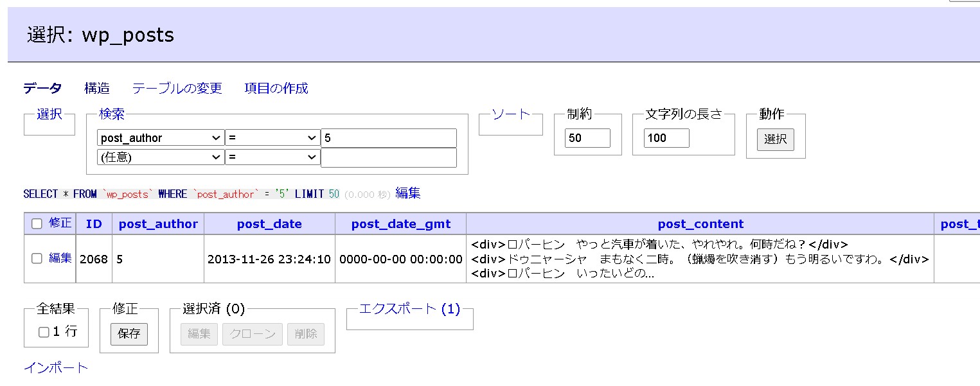The height and width of the screenshot is (386, 980).
Task: Open the エクスポート (1) link
Action: tap(409, 309)
